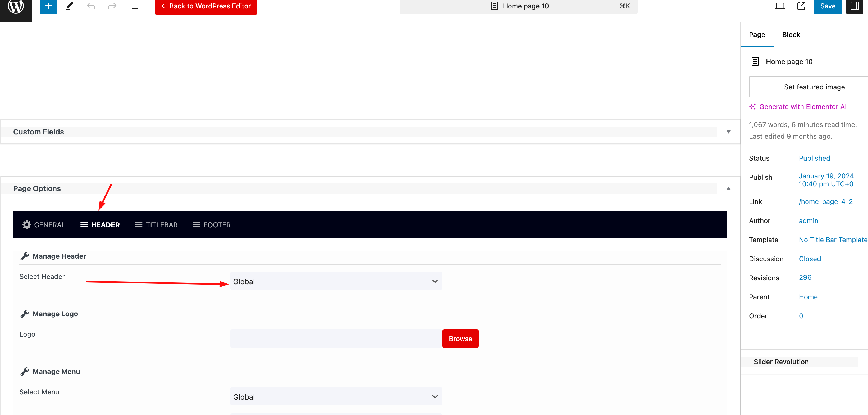Change the page Order value 0
868x415 pixels.
pos(801,316)
